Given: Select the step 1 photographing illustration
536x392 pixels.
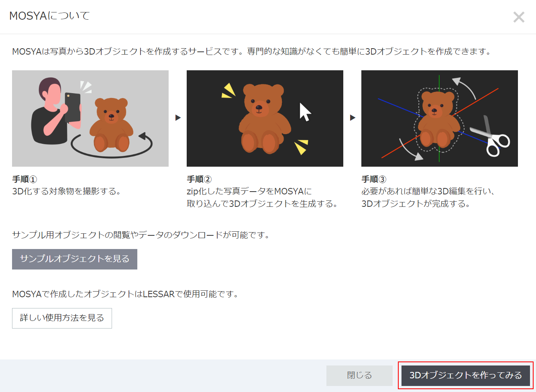Looking at the screenshot, I should click(90, 118).
